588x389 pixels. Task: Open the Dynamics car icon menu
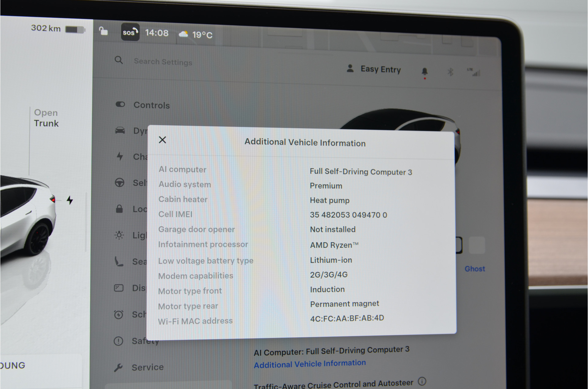[120, 130]
